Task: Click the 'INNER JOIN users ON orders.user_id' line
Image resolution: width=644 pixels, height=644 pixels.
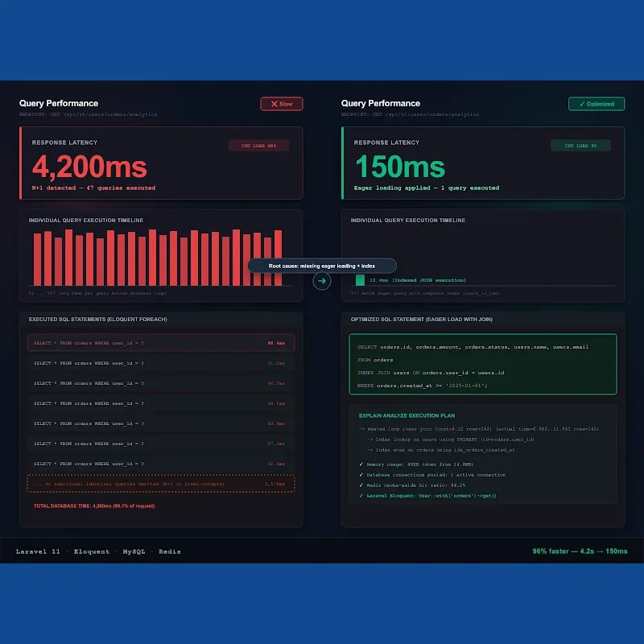Action: (431, 373)
